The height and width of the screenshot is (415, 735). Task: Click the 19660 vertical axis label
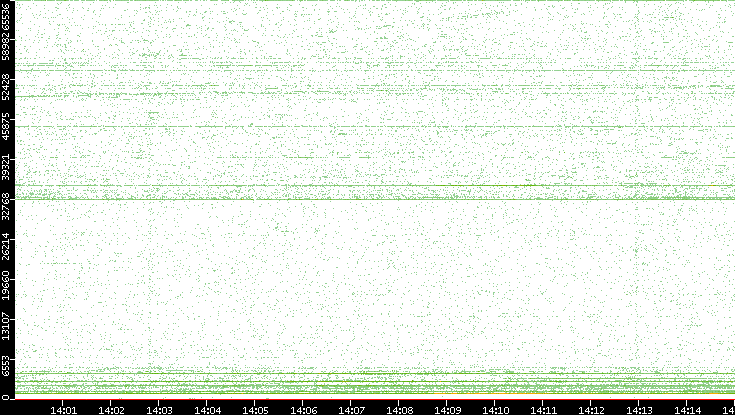click(x=6, y=286)
